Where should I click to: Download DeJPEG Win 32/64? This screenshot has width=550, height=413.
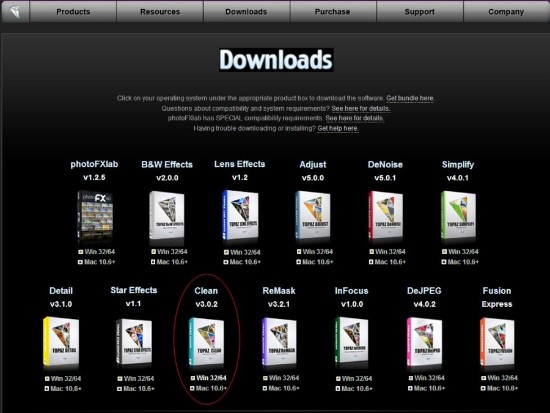point(427,378)
